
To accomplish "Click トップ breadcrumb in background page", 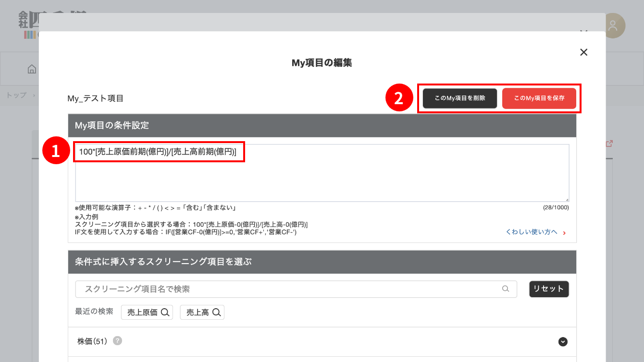I will tap(16, 95).
